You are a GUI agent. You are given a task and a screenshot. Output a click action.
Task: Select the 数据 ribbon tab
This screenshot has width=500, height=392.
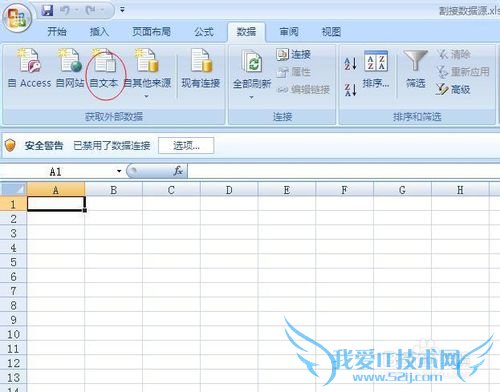246,32
